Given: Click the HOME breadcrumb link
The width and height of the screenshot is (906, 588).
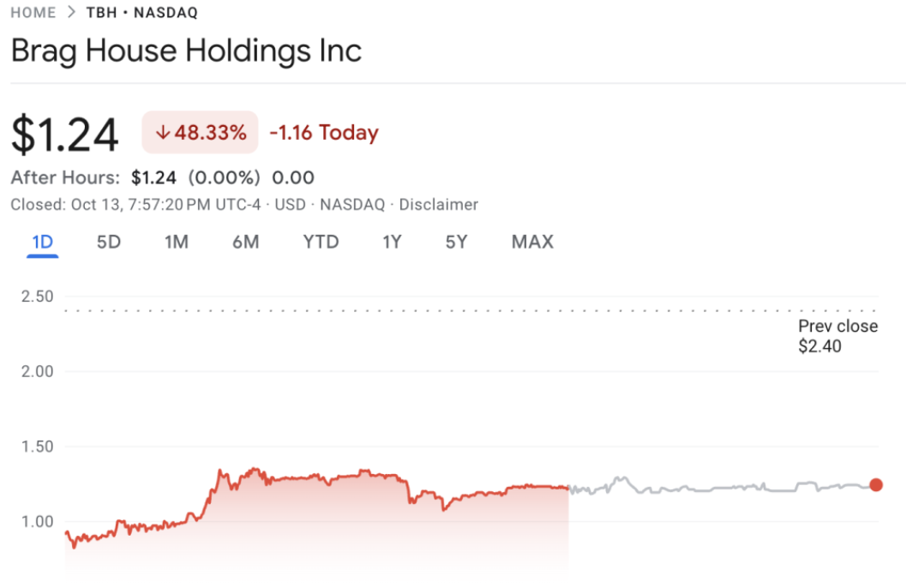Looking at the screenshot, I should (x=33, y=13).
